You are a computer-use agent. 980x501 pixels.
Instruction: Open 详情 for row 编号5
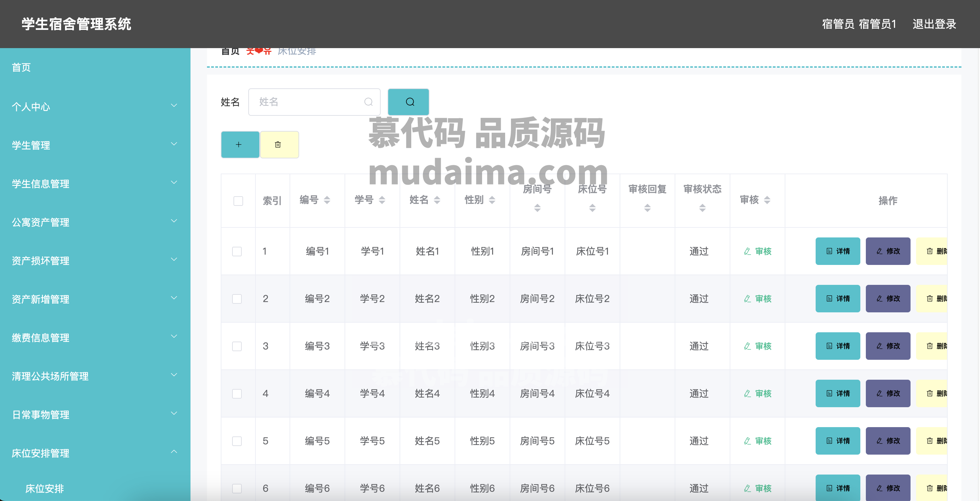(x=838, y=441)
